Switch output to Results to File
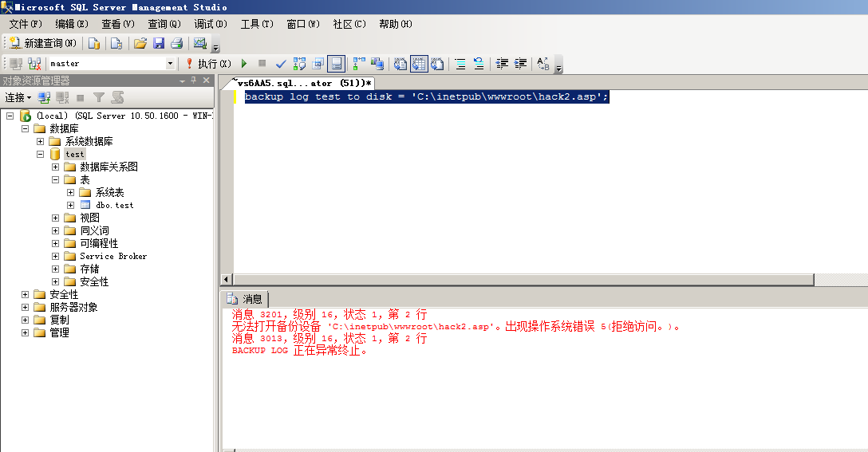The image size is (868, 452). tap(437, 64)
